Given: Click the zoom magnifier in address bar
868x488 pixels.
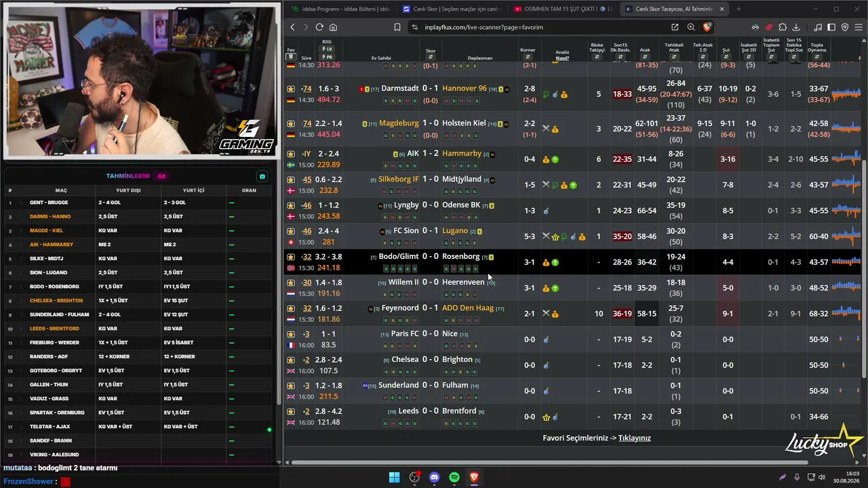Looking at the screenshot, I should (691, 27).
